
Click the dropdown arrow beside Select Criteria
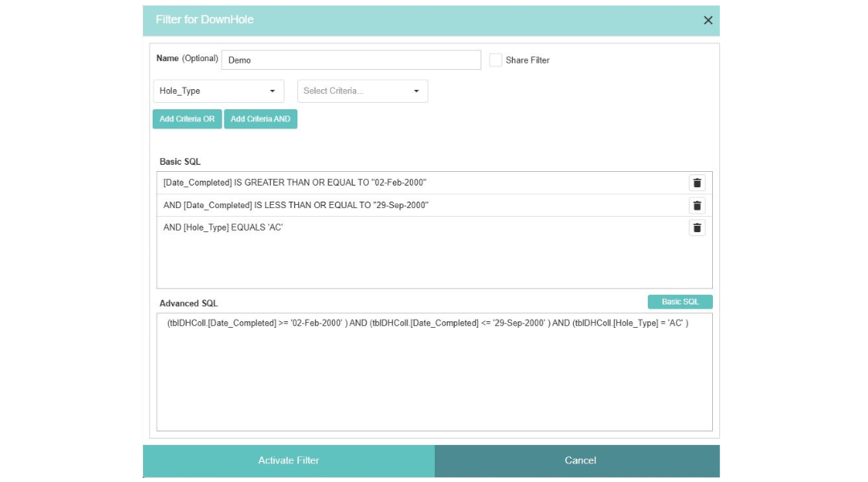416,91
